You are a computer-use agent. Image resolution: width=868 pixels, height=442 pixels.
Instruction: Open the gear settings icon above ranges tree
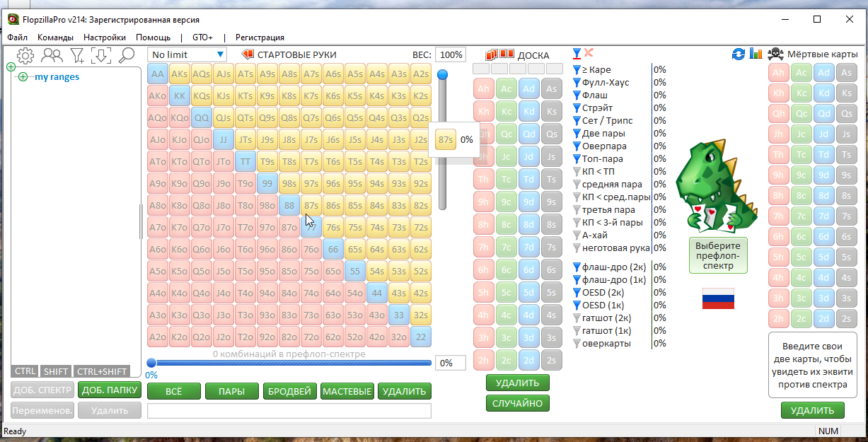point(25,55)
